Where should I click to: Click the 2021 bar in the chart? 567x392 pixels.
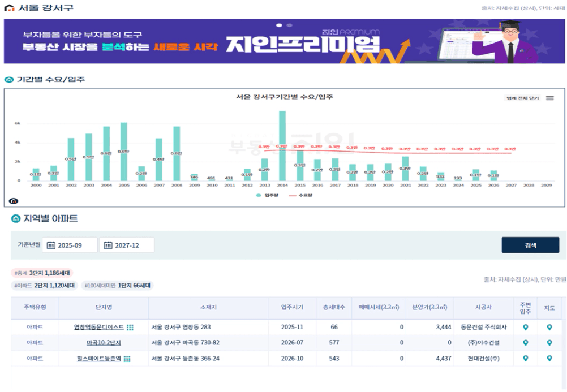405,169
